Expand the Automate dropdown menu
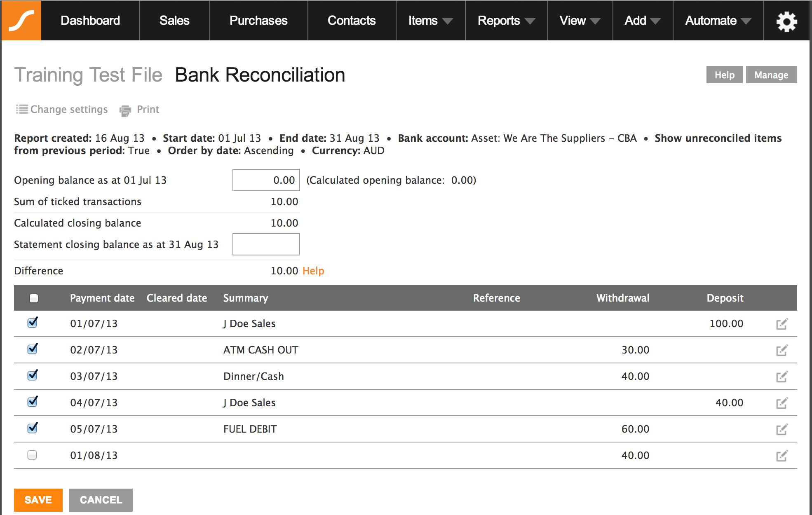The width and height of the screenshot is (812, 515). (x=718, y=21)
